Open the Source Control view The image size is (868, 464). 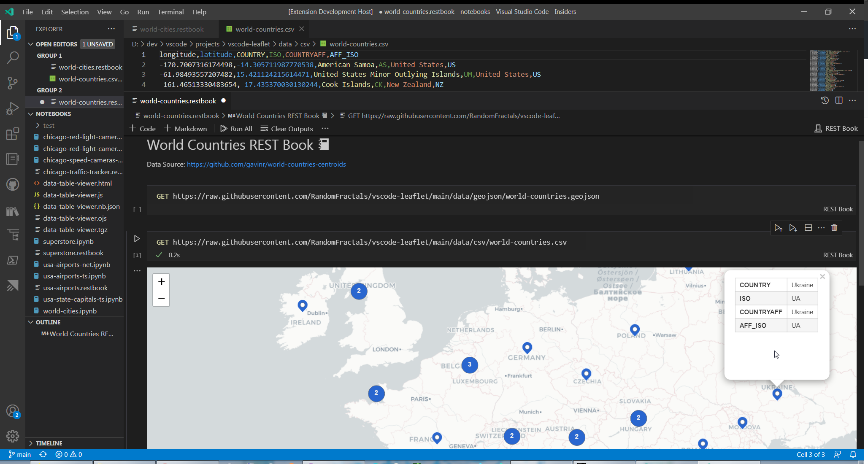point(13,83)
